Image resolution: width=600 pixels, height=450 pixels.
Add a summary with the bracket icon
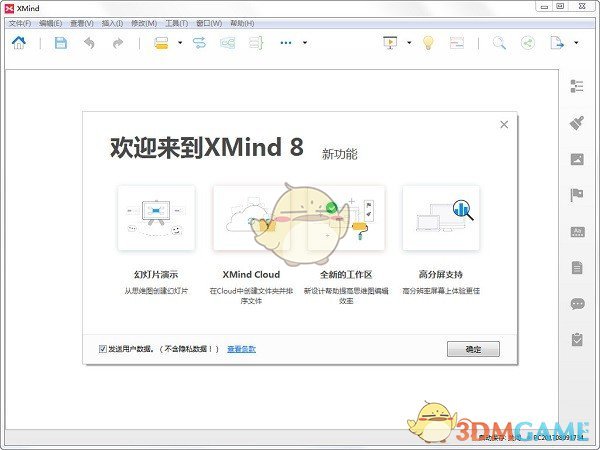[x=256, y=42]
